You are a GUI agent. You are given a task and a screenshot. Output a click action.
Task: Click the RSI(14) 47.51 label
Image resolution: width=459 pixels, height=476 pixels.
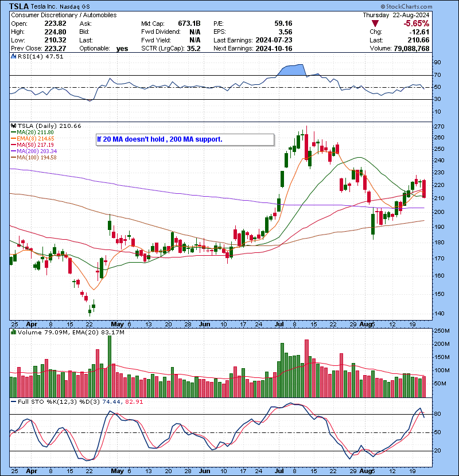tap(40, 56)
